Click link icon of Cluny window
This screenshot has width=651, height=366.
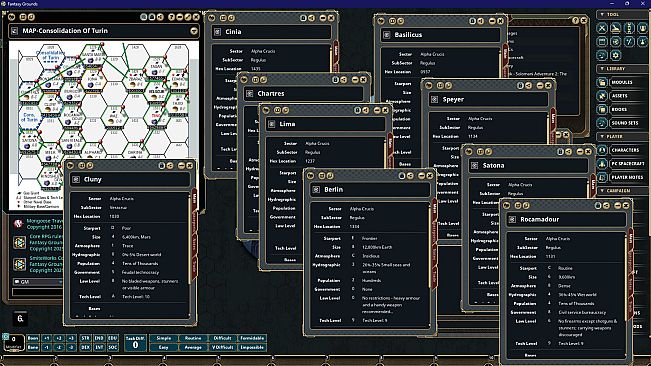click(76, 180)
